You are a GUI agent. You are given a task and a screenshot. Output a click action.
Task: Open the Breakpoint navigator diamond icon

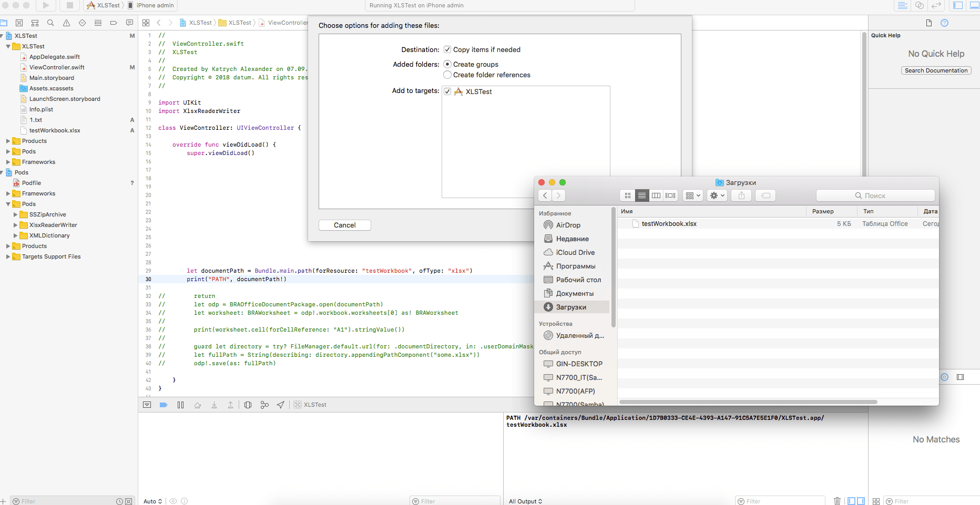coord(82,23)
